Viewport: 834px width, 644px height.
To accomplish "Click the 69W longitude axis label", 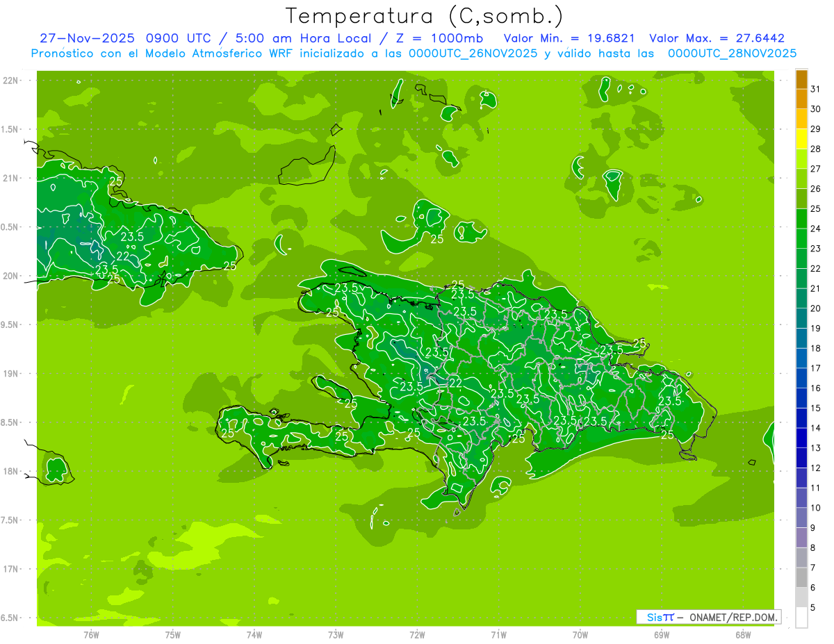I will (662, 635).
